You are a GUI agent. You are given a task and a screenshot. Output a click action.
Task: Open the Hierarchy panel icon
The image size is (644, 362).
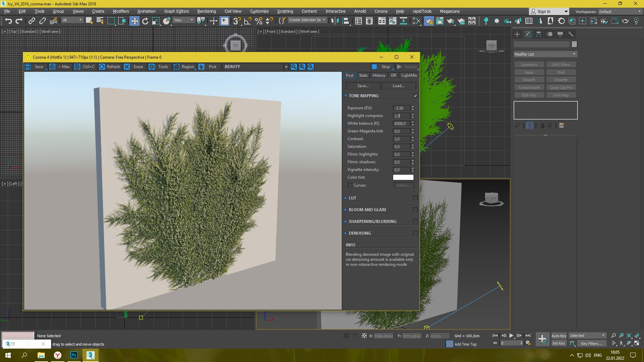539,34
